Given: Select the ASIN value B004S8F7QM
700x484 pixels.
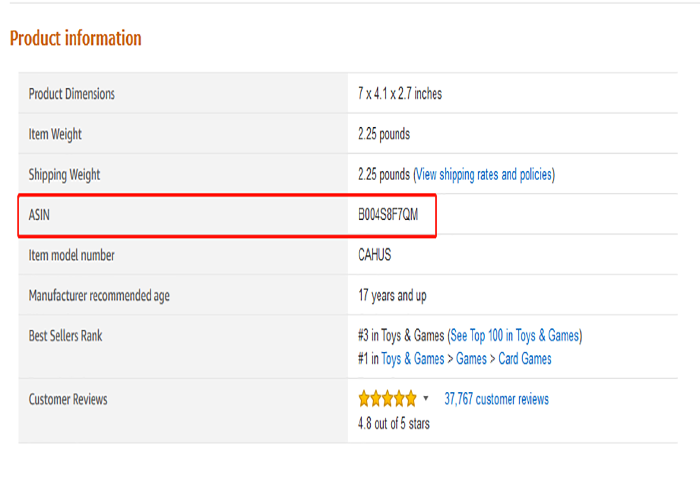Looking at the screenshot, I should 388,215.
